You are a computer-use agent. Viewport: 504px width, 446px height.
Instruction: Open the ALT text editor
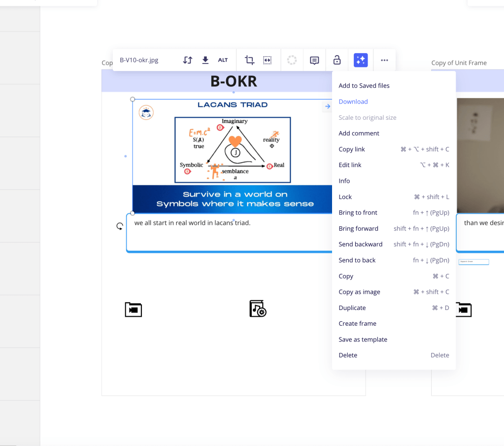[223, 60]
